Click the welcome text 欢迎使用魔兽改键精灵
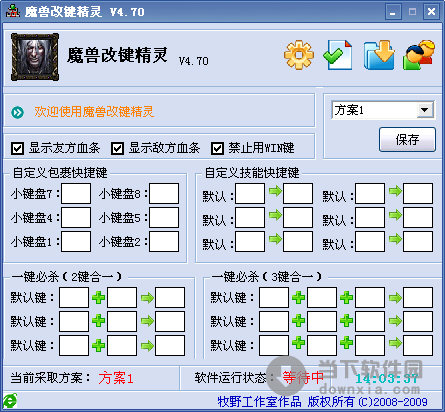 (94, 112)
